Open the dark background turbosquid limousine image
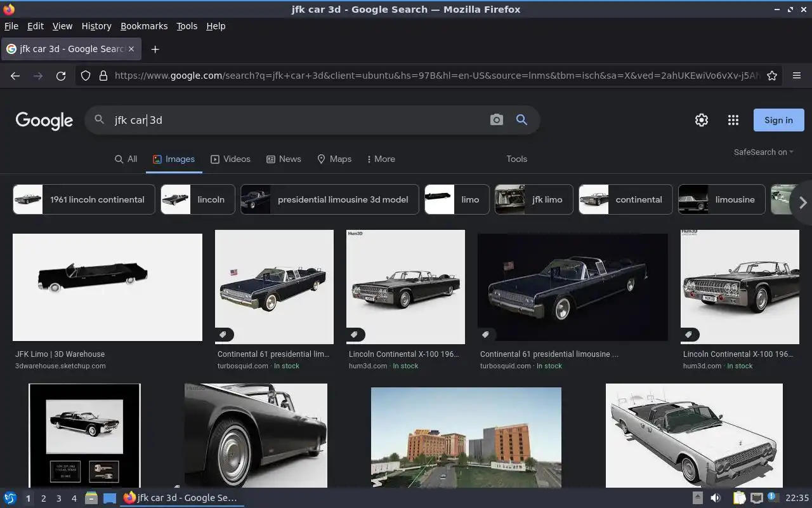 coord(573,287)
